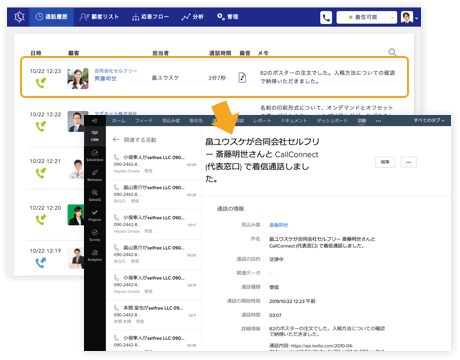Screen dimensions: 460x360
Task: Click the 2019/10/22 12:23 start time value
Action: point(292,301)
